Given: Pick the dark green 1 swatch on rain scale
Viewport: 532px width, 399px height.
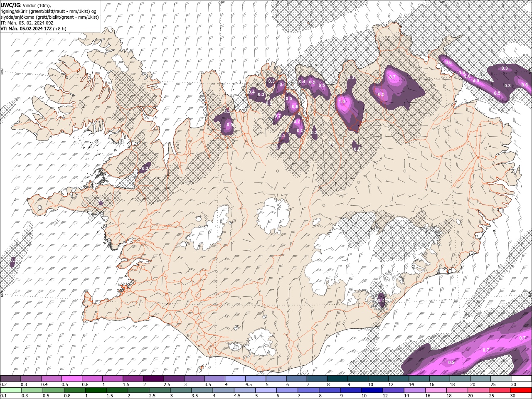Looking at the screenshot, I should tap(96, 390).
